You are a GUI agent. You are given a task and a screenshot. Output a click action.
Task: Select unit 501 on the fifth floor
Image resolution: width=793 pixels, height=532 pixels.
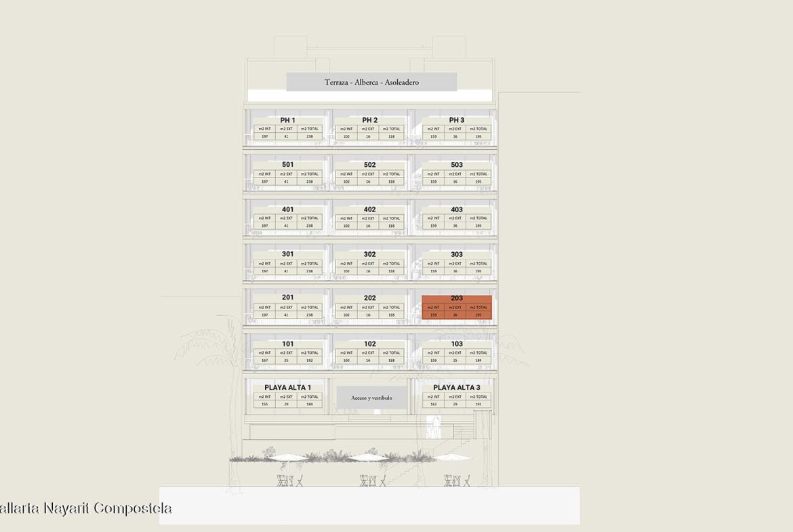coord(287,173)
